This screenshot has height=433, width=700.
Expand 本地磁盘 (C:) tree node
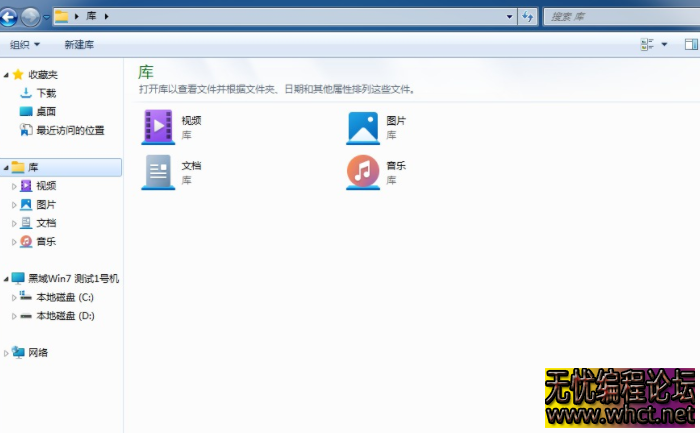[x=14, y=298]
